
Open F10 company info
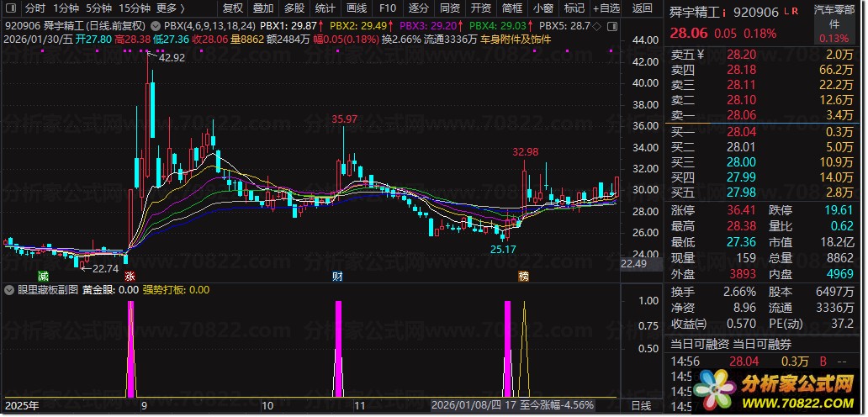pos(388,8)
